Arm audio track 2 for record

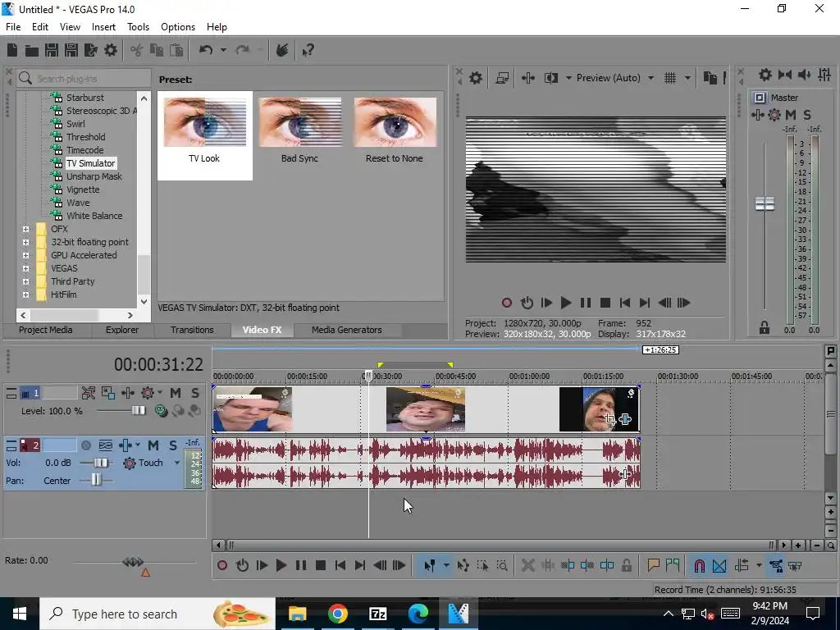[x=85, y=445]
